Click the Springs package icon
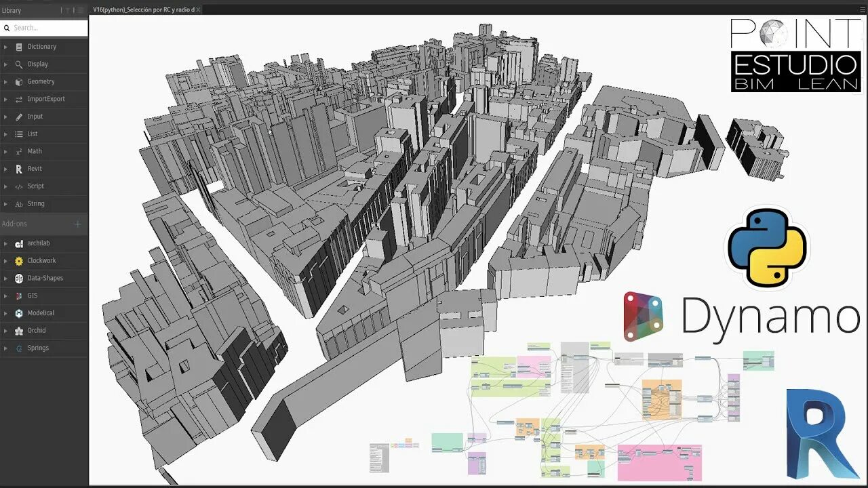This screenshot has height=488, width=868. click(19, 348)
